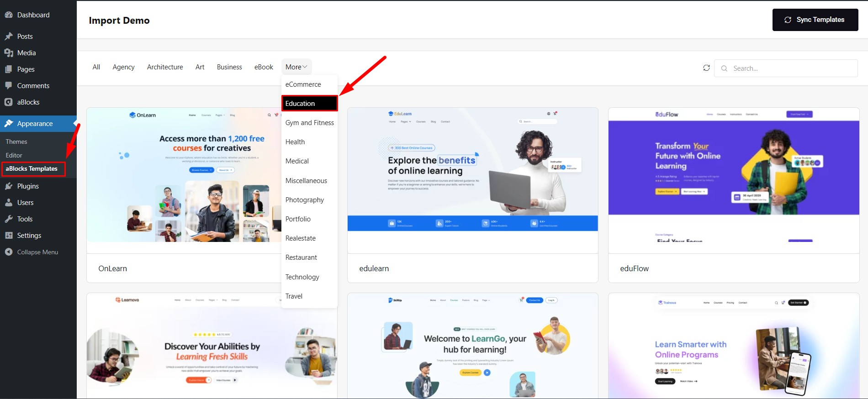This screenshot has height=399, width=868.
Task: Click the refresh icon beside search box
Action: pyautogui.click(x=706, y=68)
